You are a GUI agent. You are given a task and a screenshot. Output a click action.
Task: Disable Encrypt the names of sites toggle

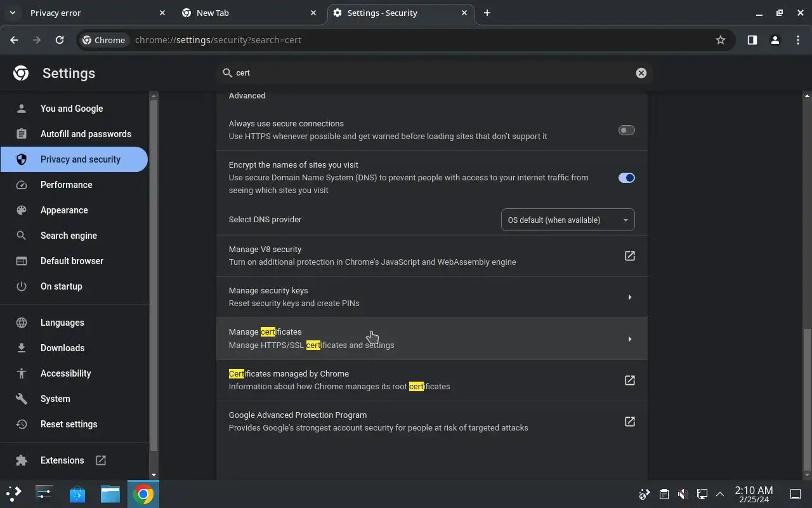[x=626, y=178]
